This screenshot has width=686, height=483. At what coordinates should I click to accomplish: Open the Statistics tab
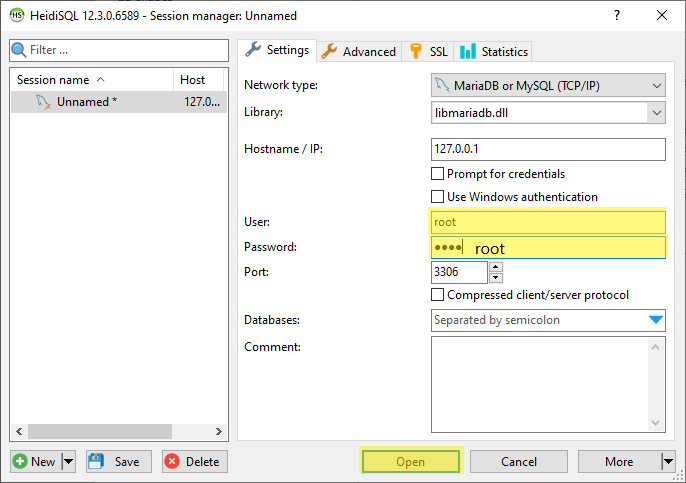(494, 52)
